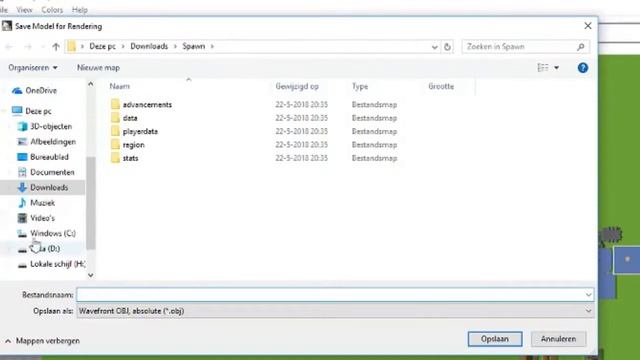Click the Downloads breadcrumb
This screenshot has width=640, height=360.
(x=149, y=47)
